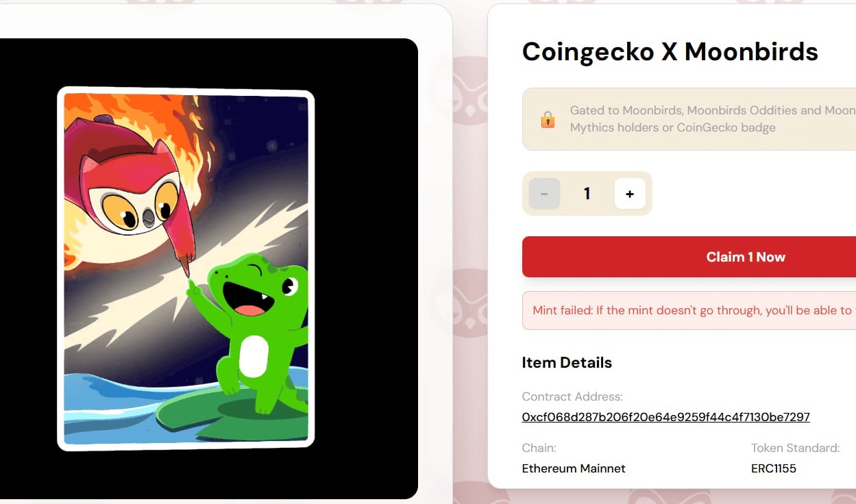
Task: Increase quantity with the plus button
Action: click(x=630, y=194)
